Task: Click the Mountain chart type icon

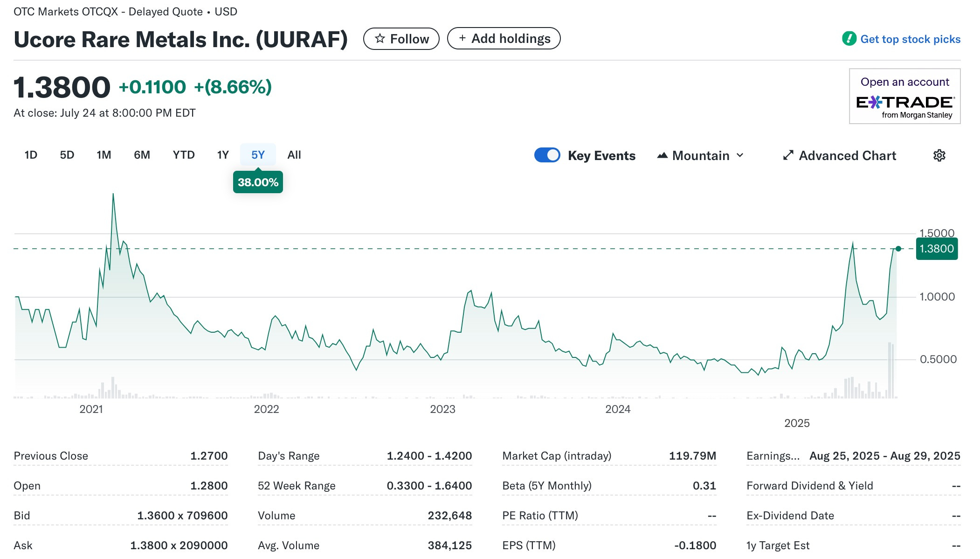Action: point(662,155)
